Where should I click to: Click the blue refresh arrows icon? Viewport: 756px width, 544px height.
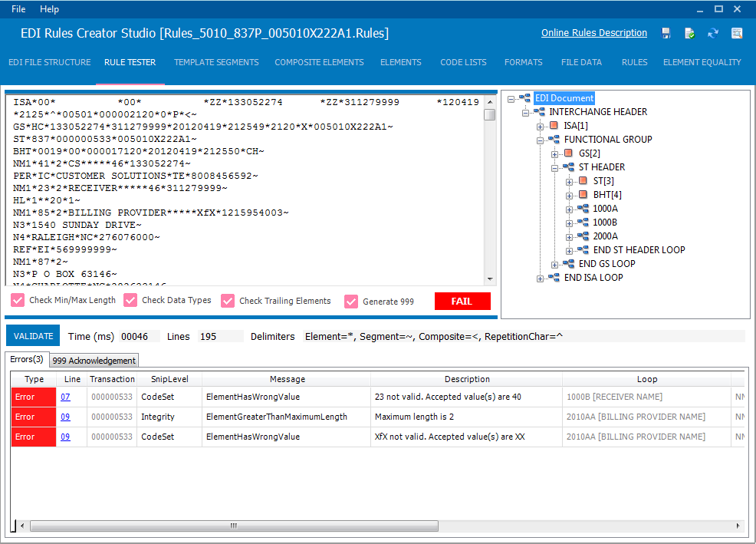[712, 33]
